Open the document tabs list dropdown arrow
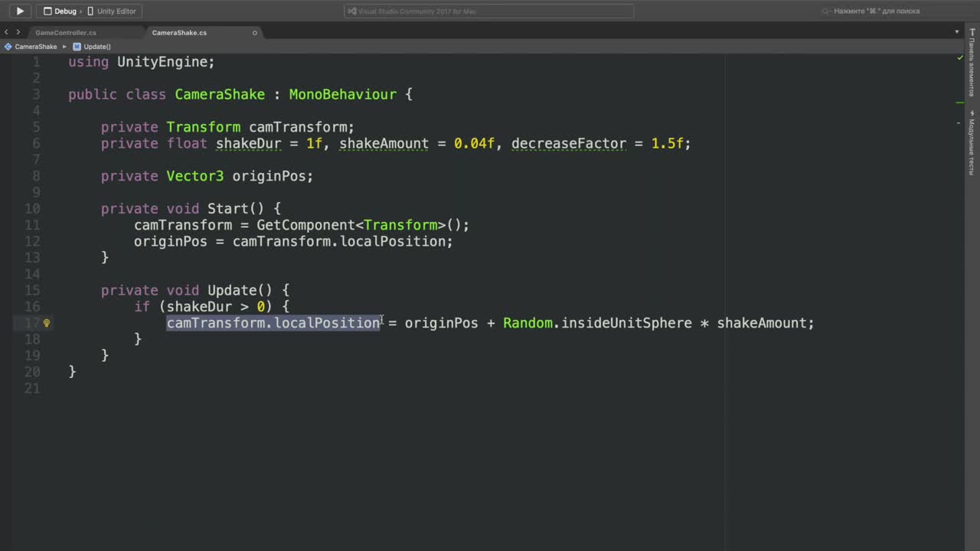Screen dimensions: 980x551 click(957, 32)
